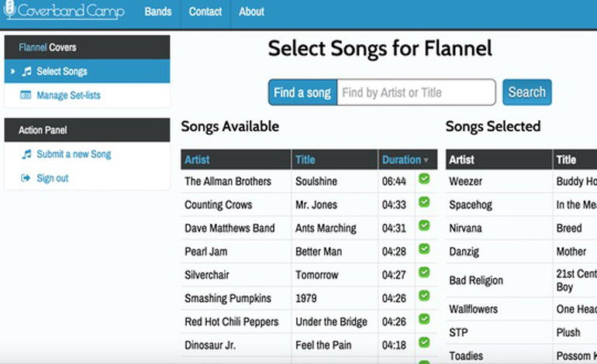Click the music note icon beside Submit a new Song
The width and height of the screenshot is (597, 364).
26,154
